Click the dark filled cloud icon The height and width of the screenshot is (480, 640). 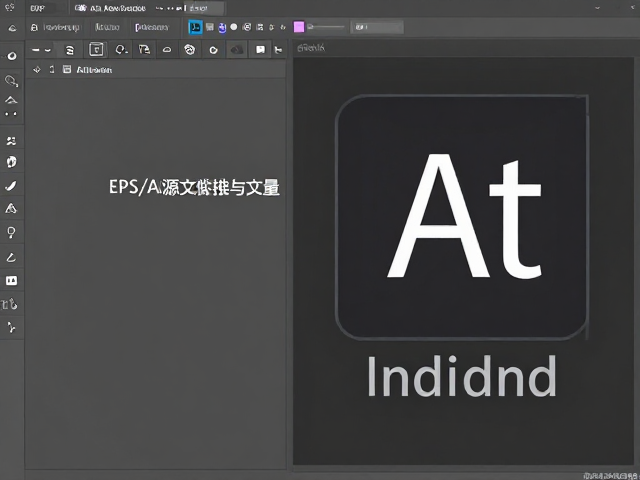(x=237, y=50)
